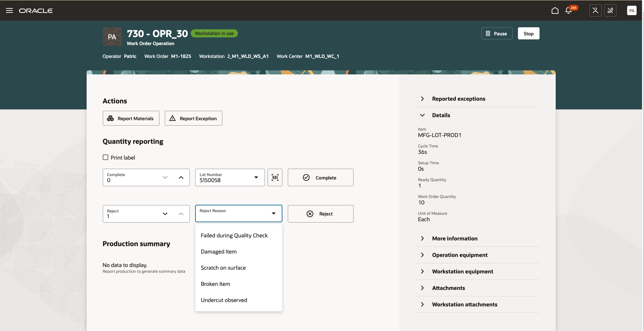The height and width of the screenshot is (331, 644).
Task: Pause the work order operation
Action: pos(497,33)
